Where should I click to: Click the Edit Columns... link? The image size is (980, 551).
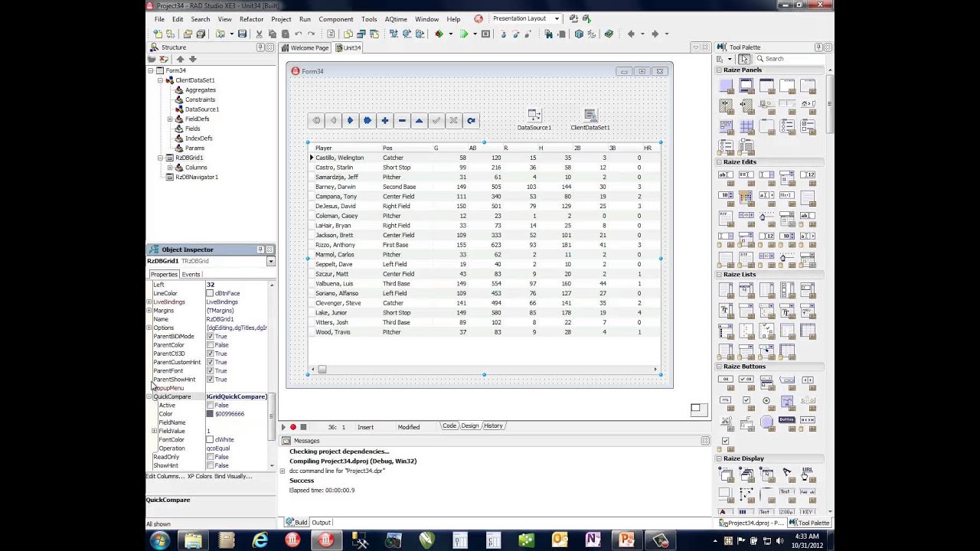[x=166, y=476]
